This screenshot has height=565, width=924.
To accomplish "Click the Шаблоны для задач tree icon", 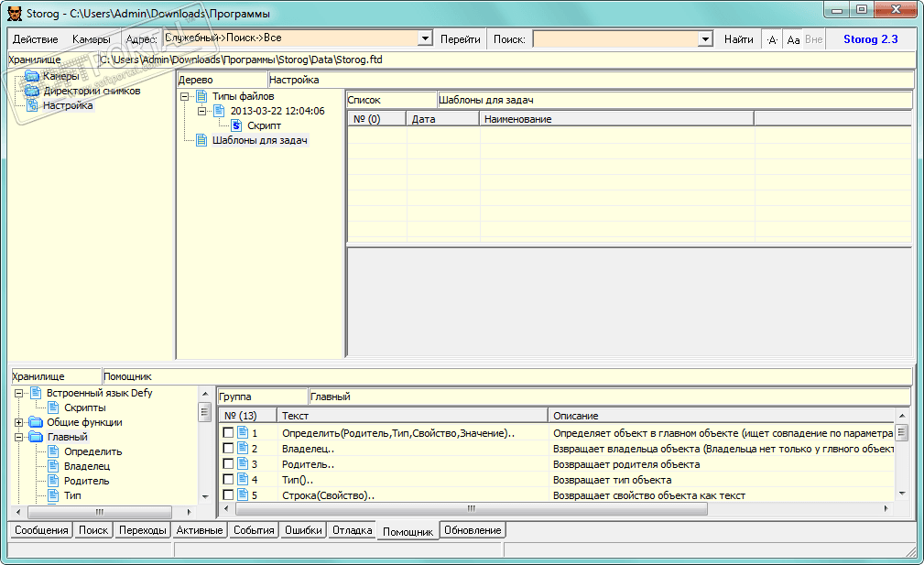I will (201, 140).
